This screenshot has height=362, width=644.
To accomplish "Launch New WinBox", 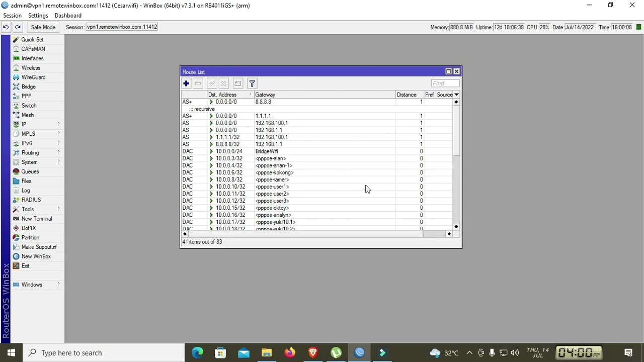I will (x=36, y=256).
